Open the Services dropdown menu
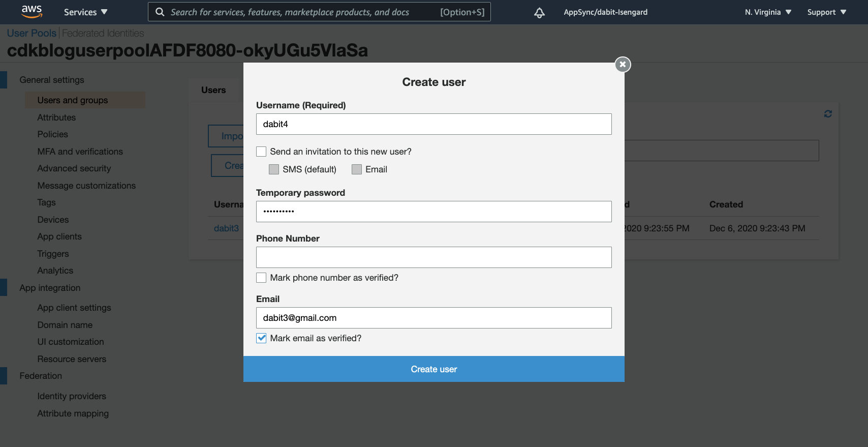This screenshot has width=868, height=447. (x=85, y=12)
